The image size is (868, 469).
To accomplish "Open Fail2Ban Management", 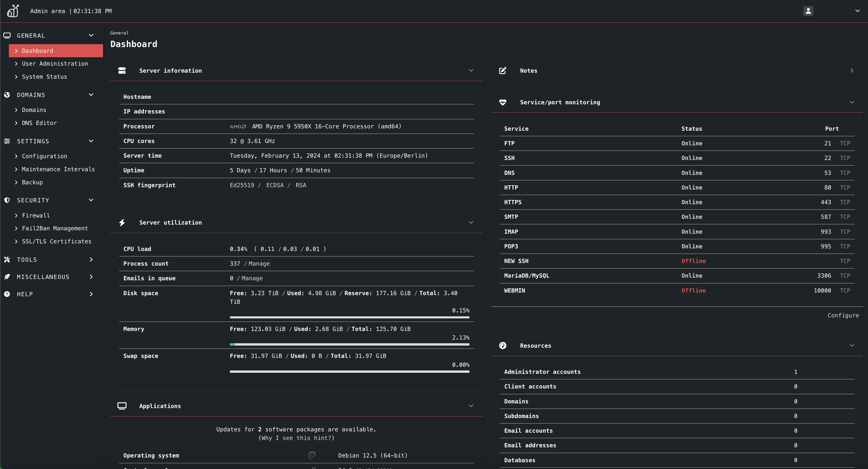I will pyautogui.click(x=55, y=228).
